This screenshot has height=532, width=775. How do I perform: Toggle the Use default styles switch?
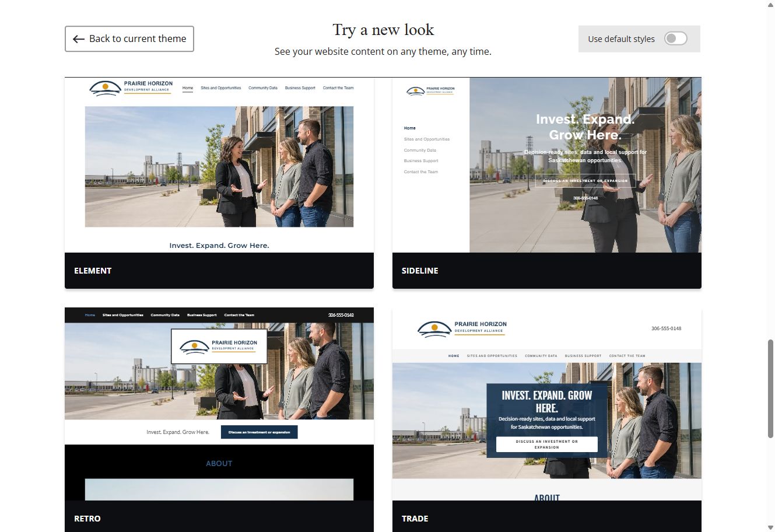click(x=676, y=38)
